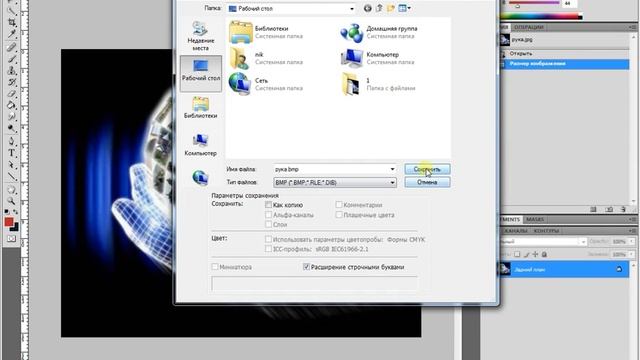Toggle the Плашечные цвета checkbox

[339, 214]
